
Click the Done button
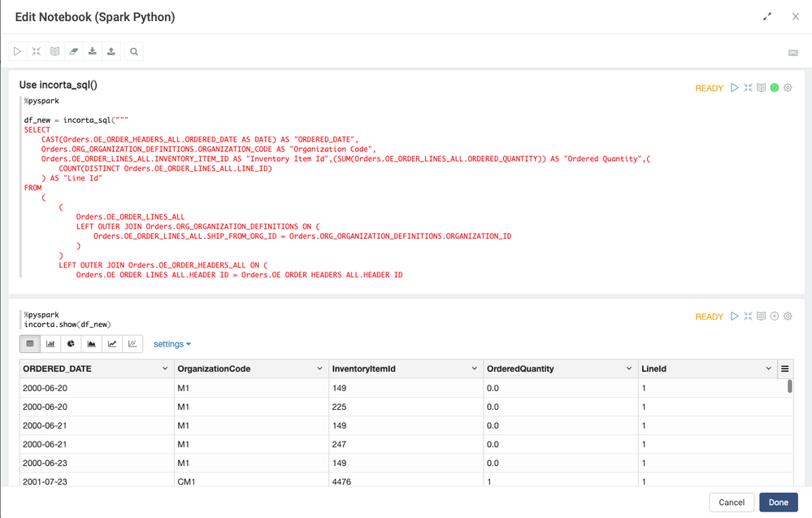778,502
